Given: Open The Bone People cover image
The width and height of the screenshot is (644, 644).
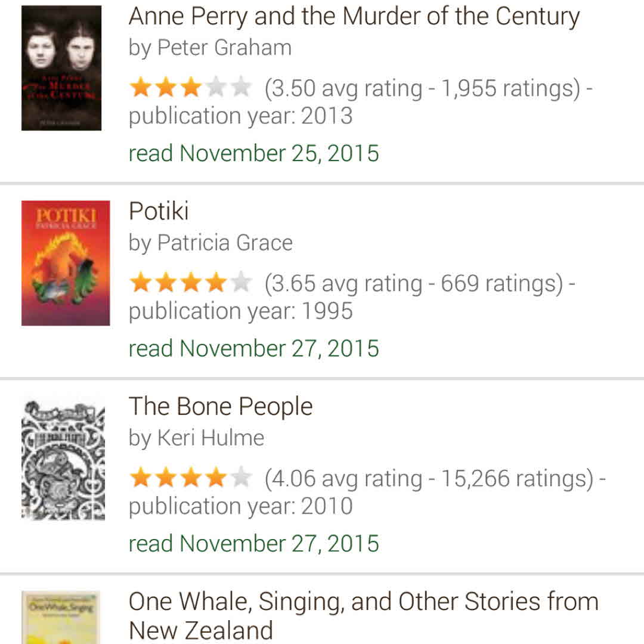Looking at the screenshot, I should pos(63,459).
